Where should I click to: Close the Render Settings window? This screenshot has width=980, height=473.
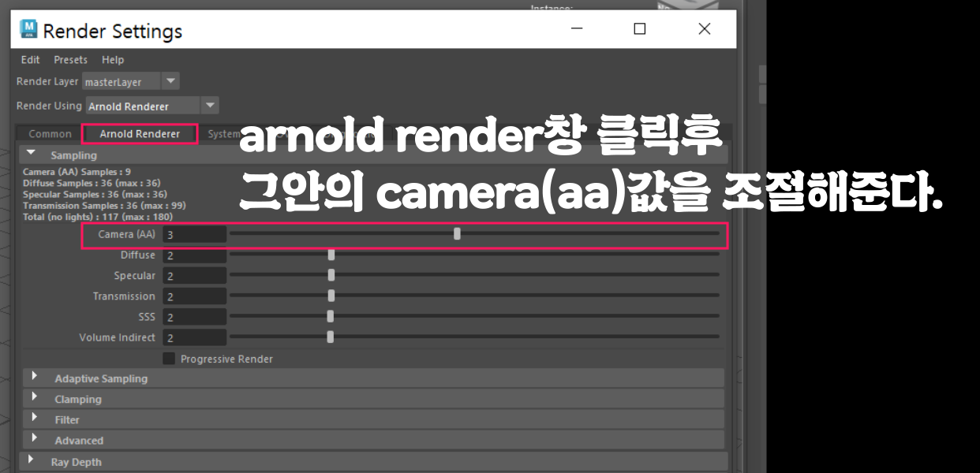click(x=705, y=29)
